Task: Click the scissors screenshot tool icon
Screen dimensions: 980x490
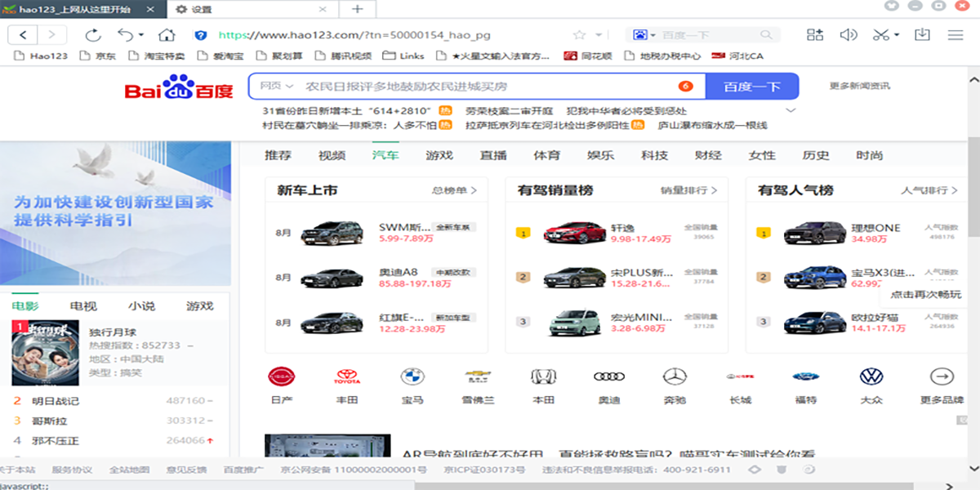Action: [880, 35]
